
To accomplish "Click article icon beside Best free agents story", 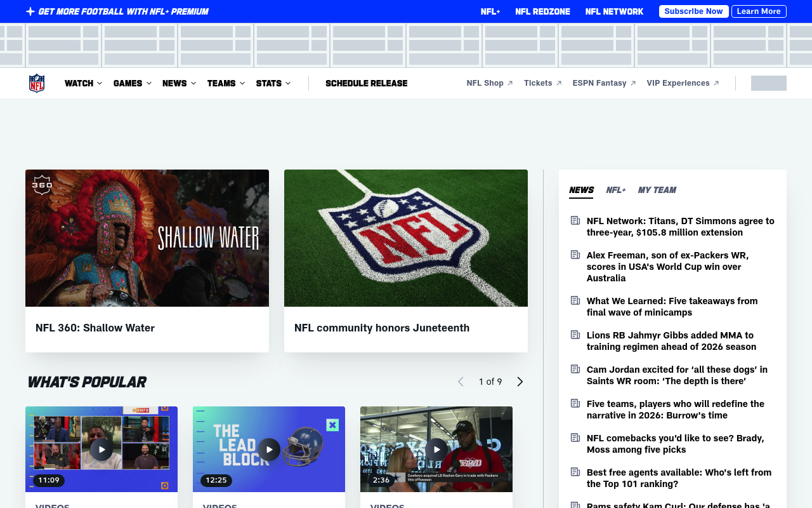I will [575, 472].
